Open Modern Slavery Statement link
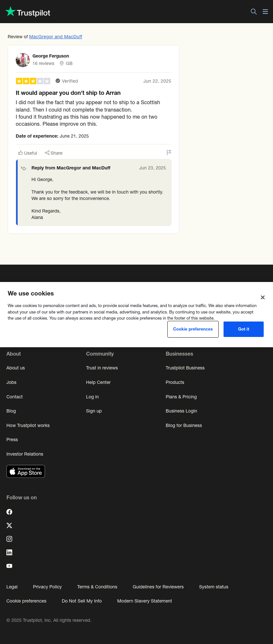 pos(145,601)
